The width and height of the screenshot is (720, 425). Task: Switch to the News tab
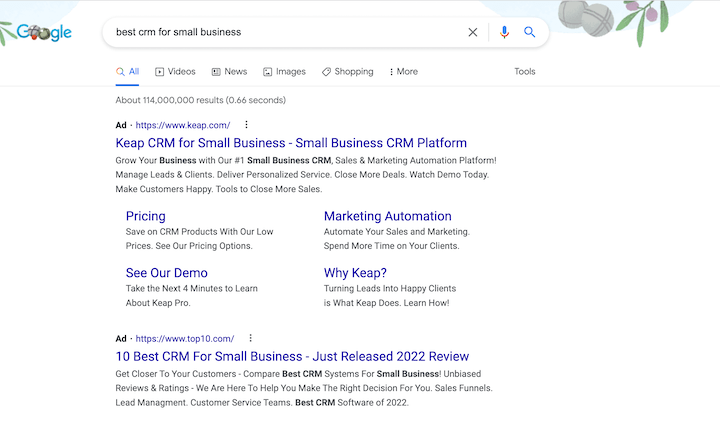pos(230,72)
